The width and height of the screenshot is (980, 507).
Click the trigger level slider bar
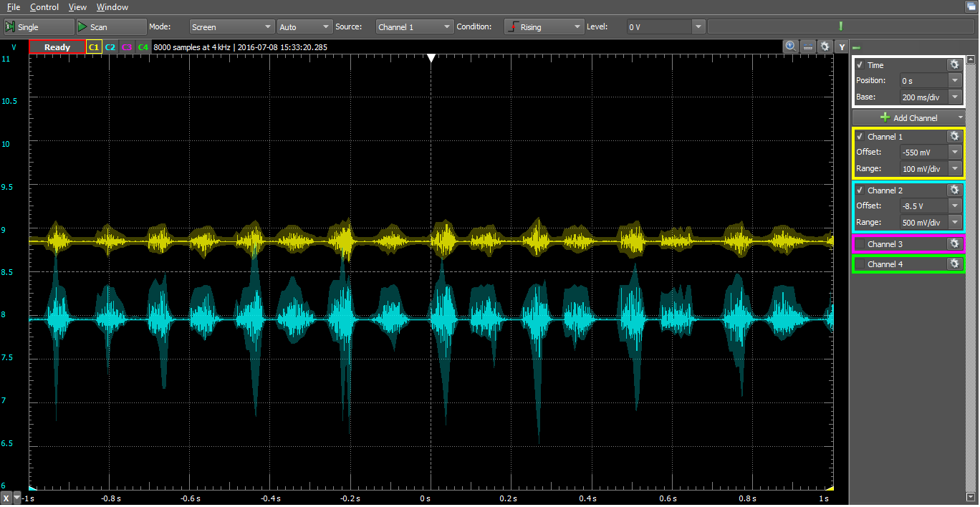tap(840, 27)
